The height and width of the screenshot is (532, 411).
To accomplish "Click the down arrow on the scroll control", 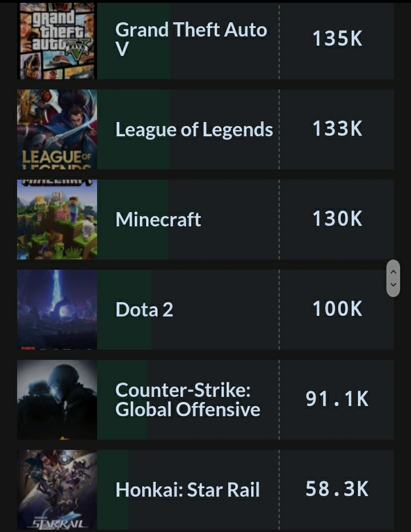I will tap(393, 285).
